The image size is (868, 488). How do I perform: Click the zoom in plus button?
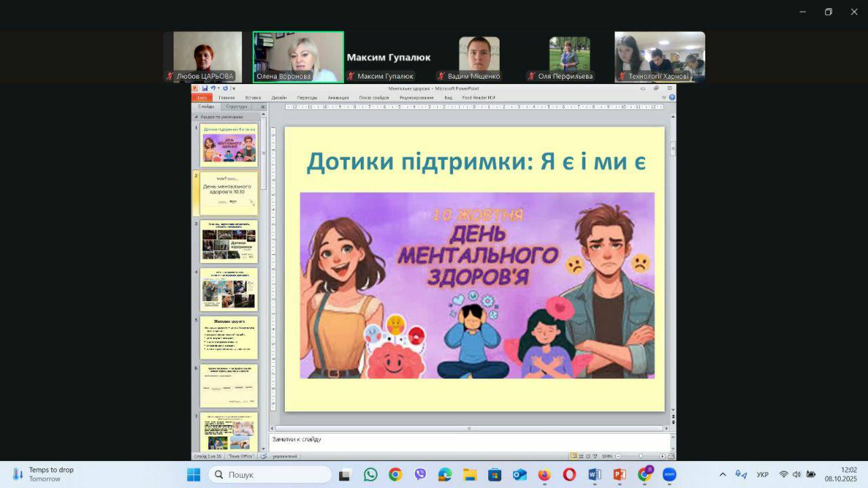(663, 456)
